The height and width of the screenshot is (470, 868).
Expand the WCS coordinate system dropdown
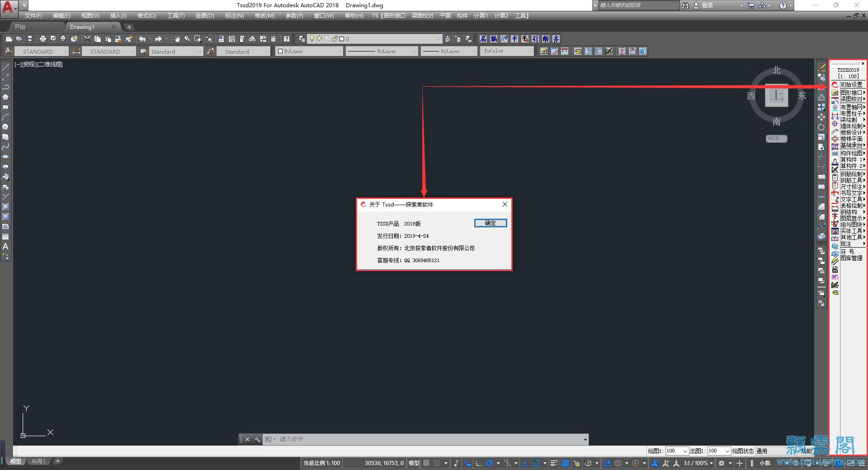(777, 138)
